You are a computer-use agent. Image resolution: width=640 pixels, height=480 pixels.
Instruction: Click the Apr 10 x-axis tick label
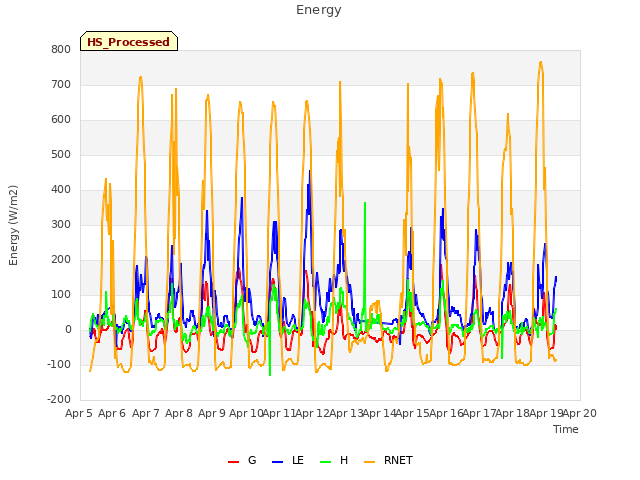tap(246, 413)
